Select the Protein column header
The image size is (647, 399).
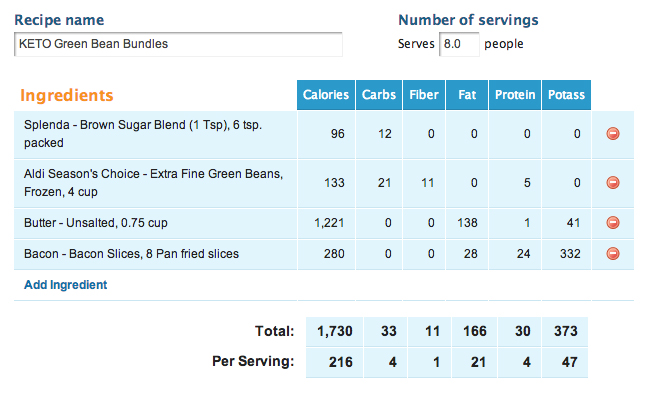[515, 95]
